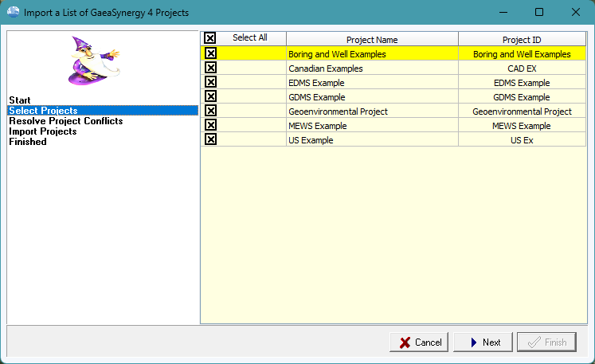Select Resolve Project Conflicts step
The width and height of the screenshot is (595, 364).
[x=66, y=121]
